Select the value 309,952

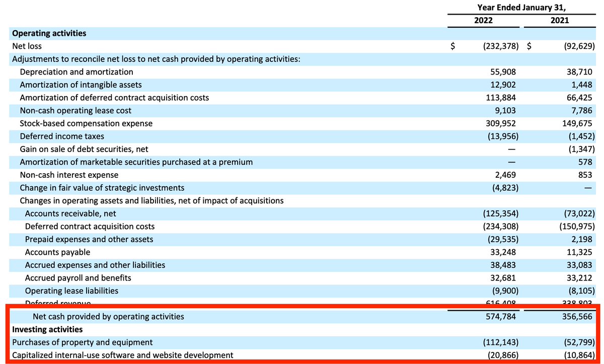click(501, 123)
